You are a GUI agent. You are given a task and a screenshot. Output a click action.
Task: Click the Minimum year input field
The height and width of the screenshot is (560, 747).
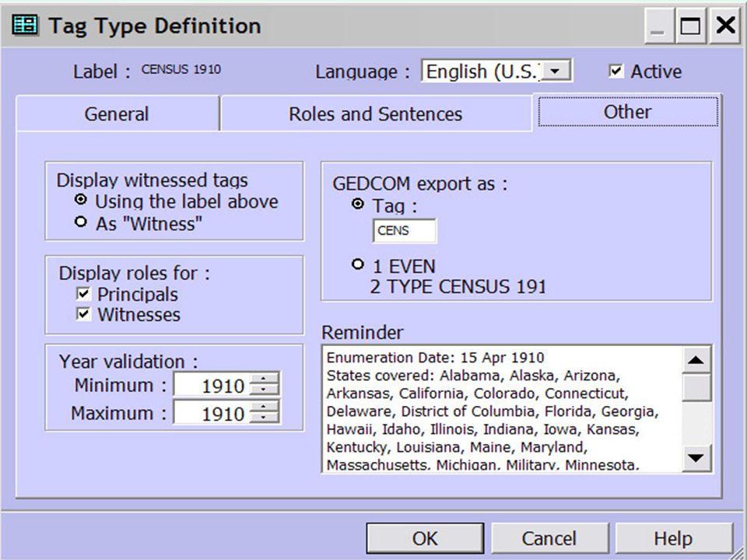click(212, 384)
